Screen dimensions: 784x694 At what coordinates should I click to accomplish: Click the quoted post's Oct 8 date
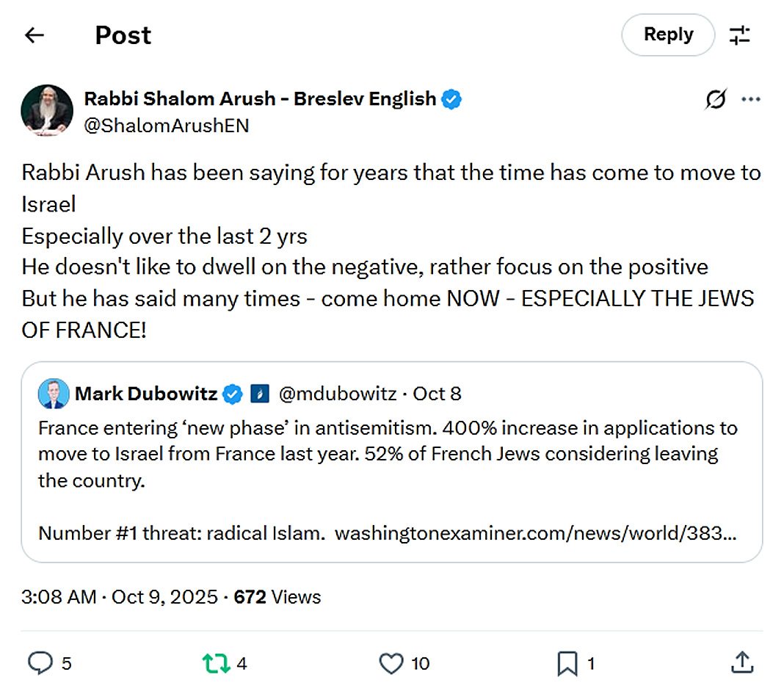(x=437, y=394)
